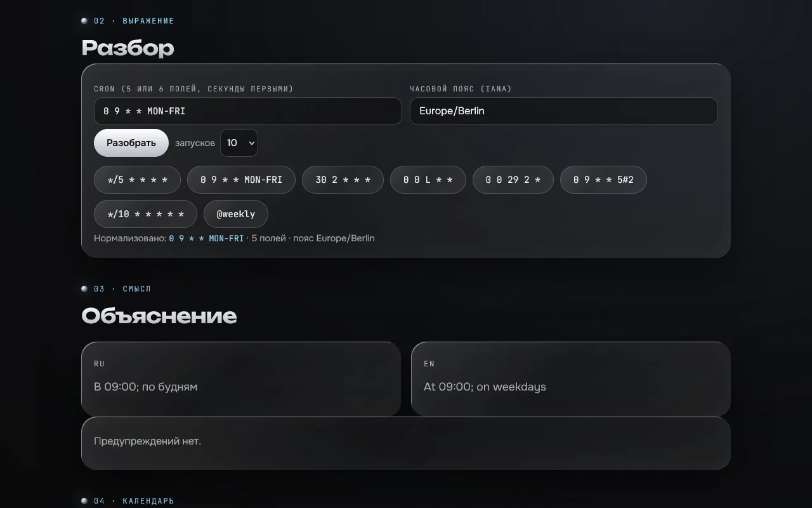Click the '5 полей · пояс Europe/Berlin' status text

click(x=313, y=238)
